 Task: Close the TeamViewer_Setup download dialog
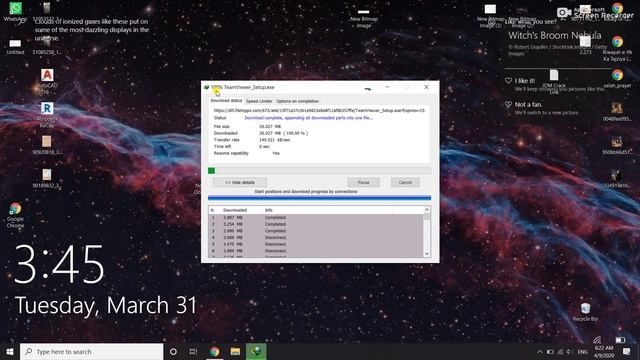426,87
